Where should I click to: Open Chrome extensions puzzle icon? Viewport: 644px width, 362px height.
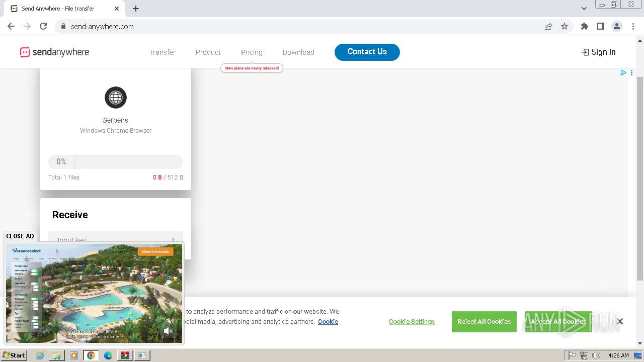[x=585, y=26]
